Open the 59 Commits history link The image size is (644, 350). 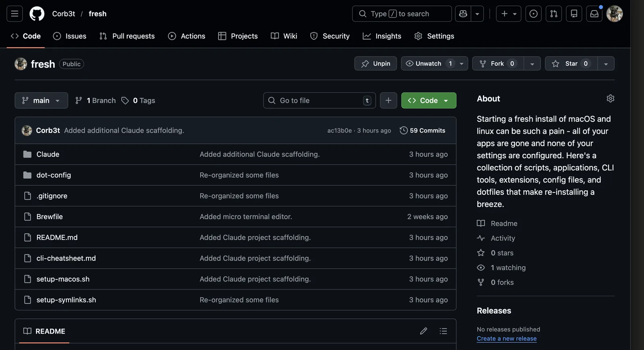423,130
